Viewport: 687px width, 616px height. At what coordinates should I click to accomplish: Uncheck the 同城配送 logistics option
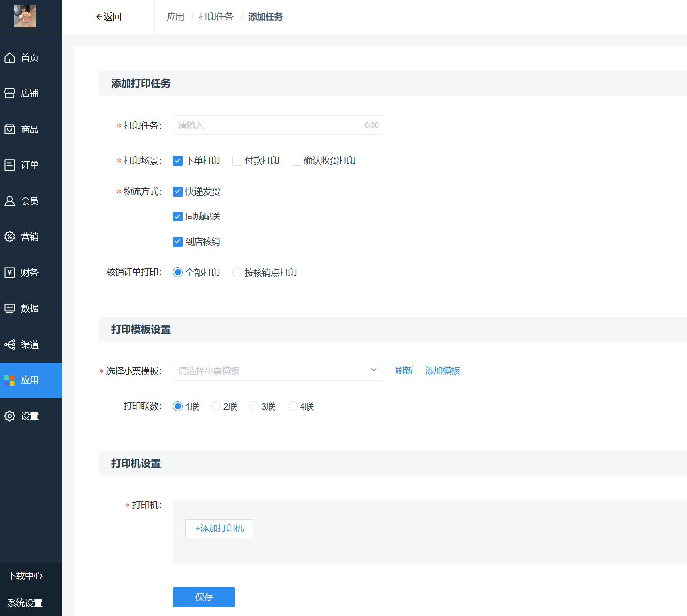[x=178, y=217]
